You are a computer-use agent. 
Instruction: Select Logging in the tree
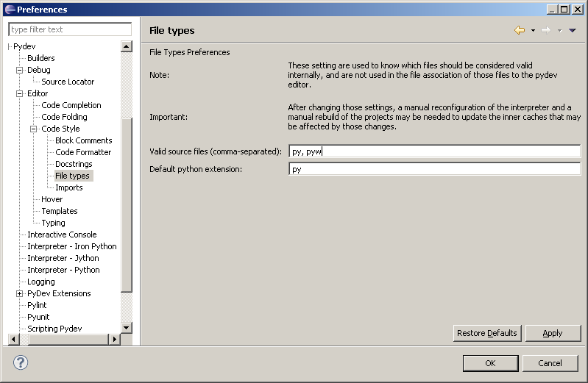click(x=41, y=282)
